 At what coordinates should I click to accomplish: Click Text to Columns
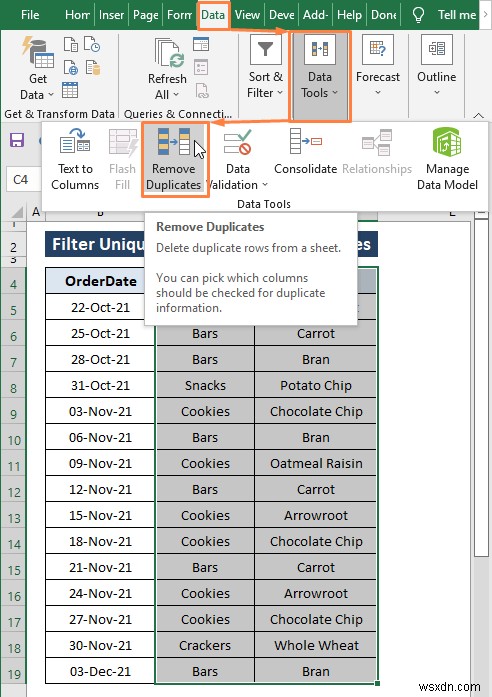click(x=75, y=159)
